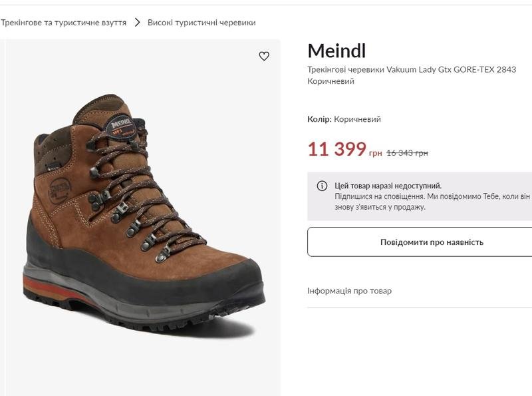Add the boot to wishlist with heart icon
The height and width of the screenshot is (396, 532).
pyautogui.click(x=264, y=57)
